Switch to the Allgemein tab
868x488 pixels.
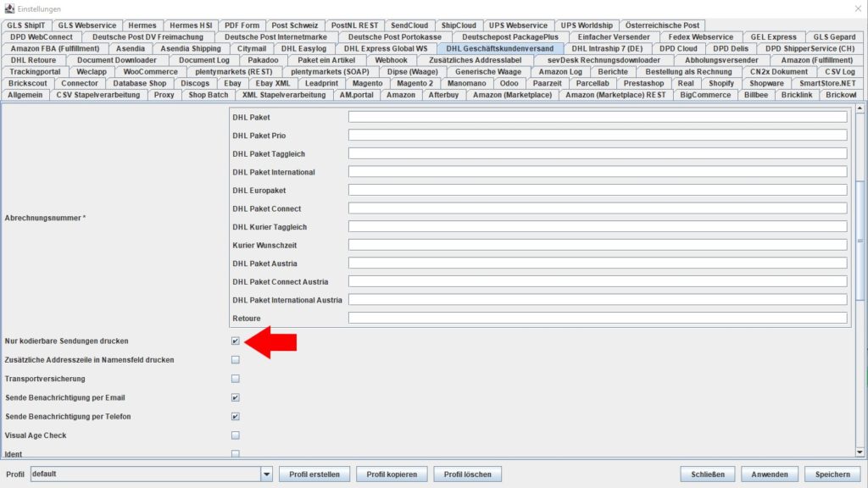(x=25, y=95)
